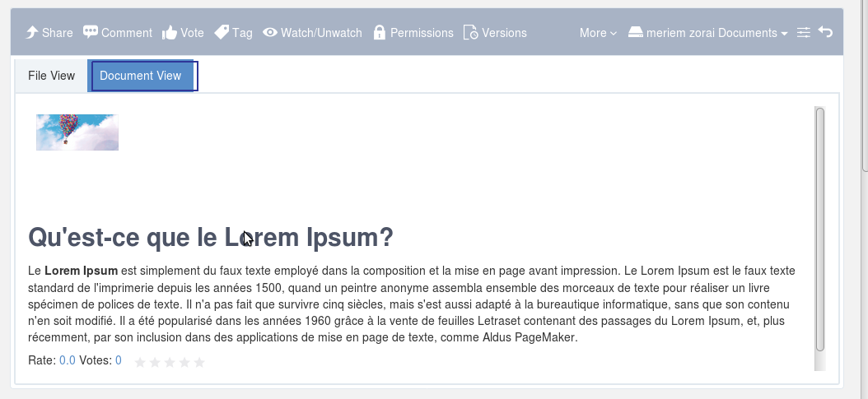Click the Tag label icon
This screenshot has width=868, height=399.
pyautogui.click(x=222, y=32)
